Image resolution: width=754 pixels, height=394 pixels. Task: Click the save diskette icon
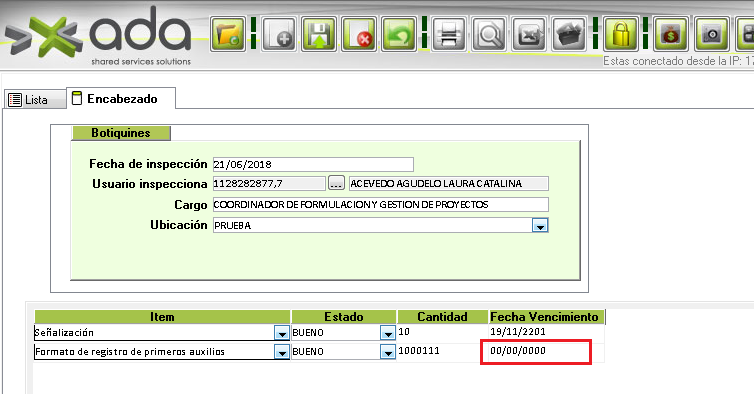tap(319, 34)
